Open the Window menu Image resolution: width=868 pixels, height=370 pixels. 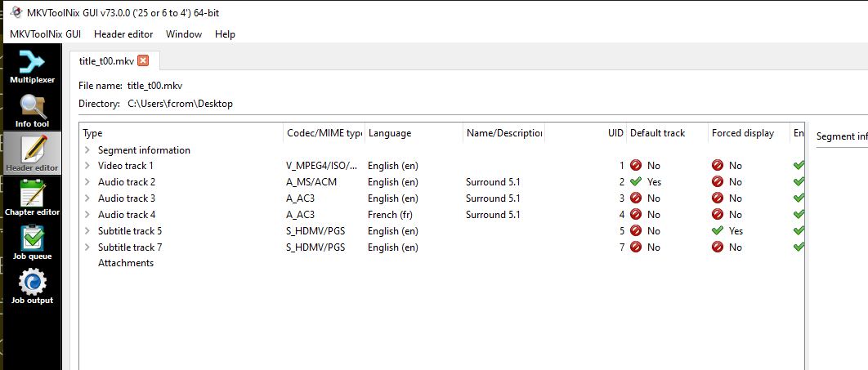[x=184, y=34]
